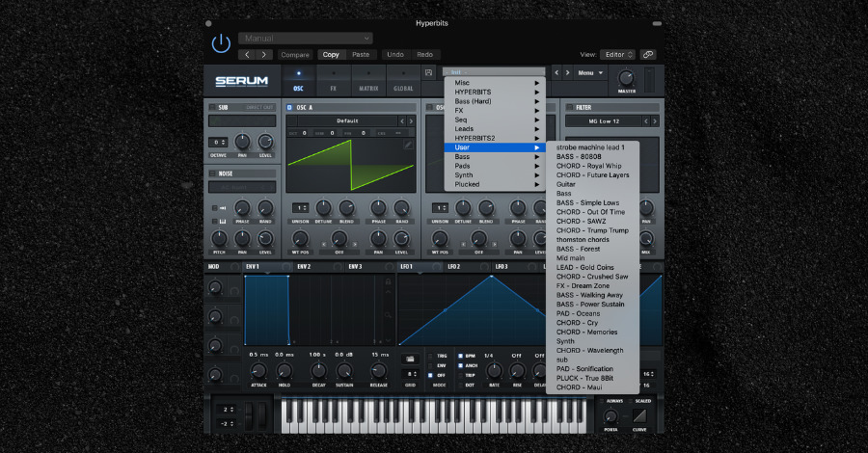Toggle LFO TRIG mode checkbox

(x=431, y=356)
